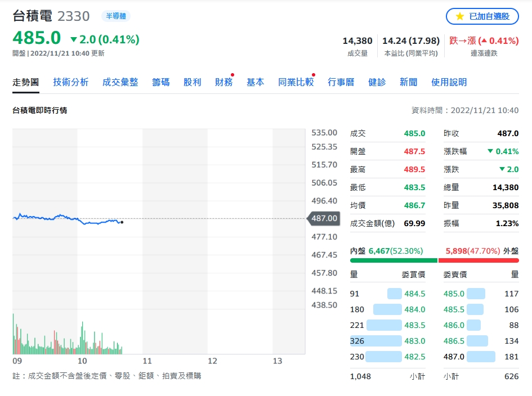Open the 基本 tab
This screenshot has width=532, height=396.
(x=255, y=82)
